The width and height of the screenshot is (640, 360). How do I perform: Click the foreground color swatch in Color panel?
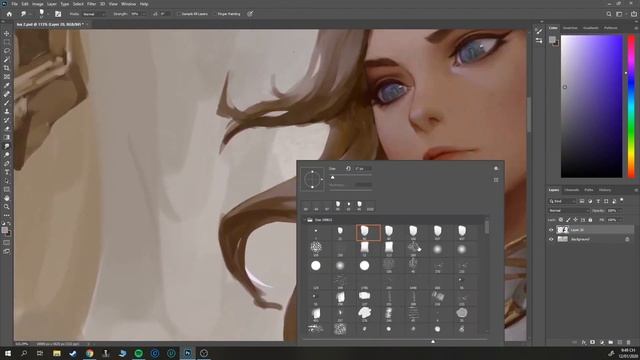click(x=552, y=39)
